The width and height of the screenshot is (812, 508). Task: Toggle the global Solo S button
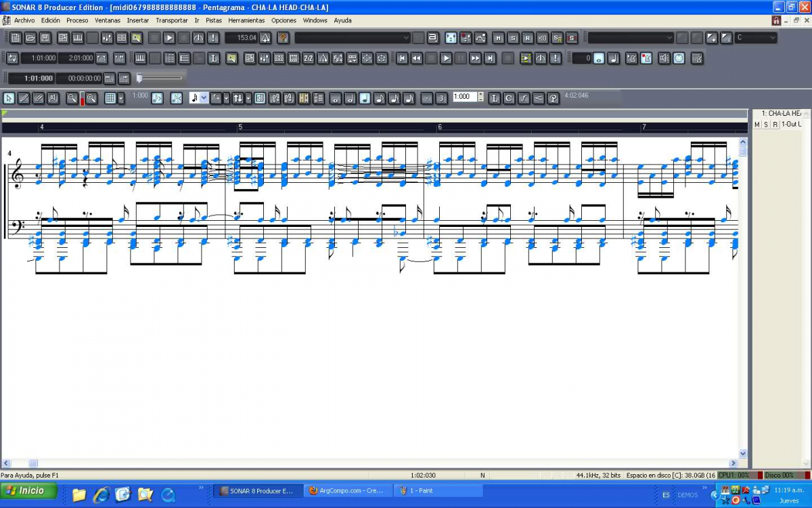coord(513,38)
